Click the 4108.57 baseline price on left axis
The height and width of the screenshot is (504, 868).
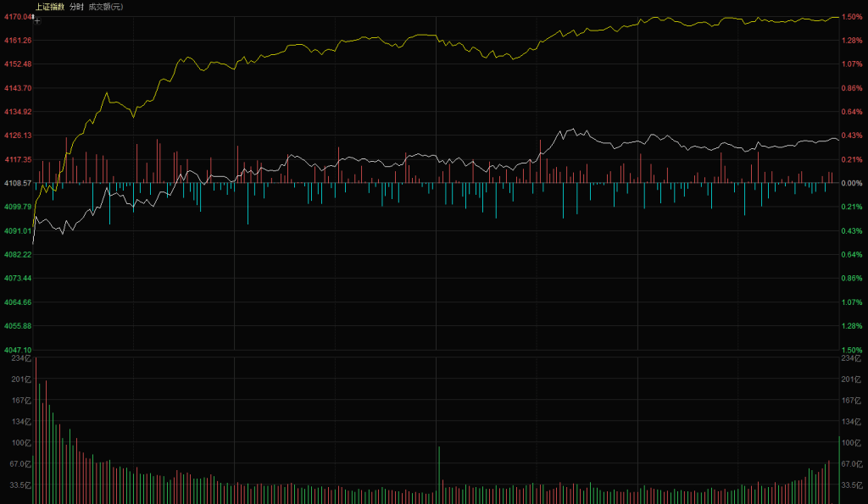tap(17, 183)
